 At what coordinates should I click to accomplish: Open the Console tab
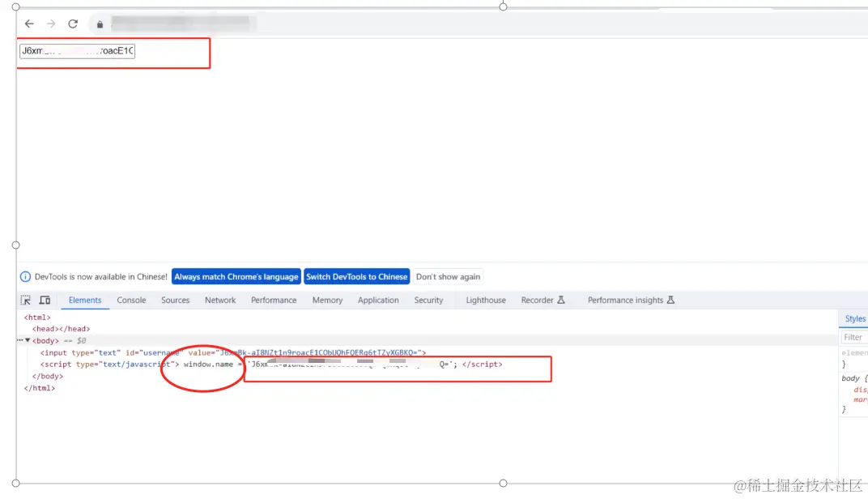coord(131,301)
